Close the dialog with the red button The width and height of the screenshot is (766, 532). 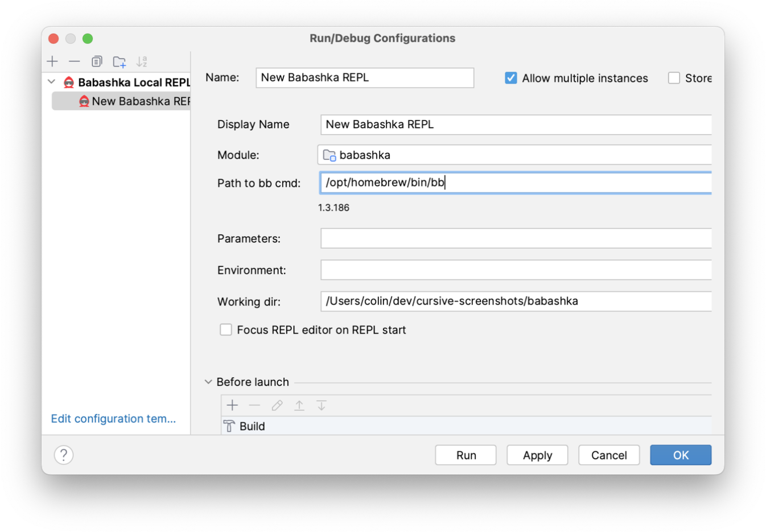tap(53, 38)
